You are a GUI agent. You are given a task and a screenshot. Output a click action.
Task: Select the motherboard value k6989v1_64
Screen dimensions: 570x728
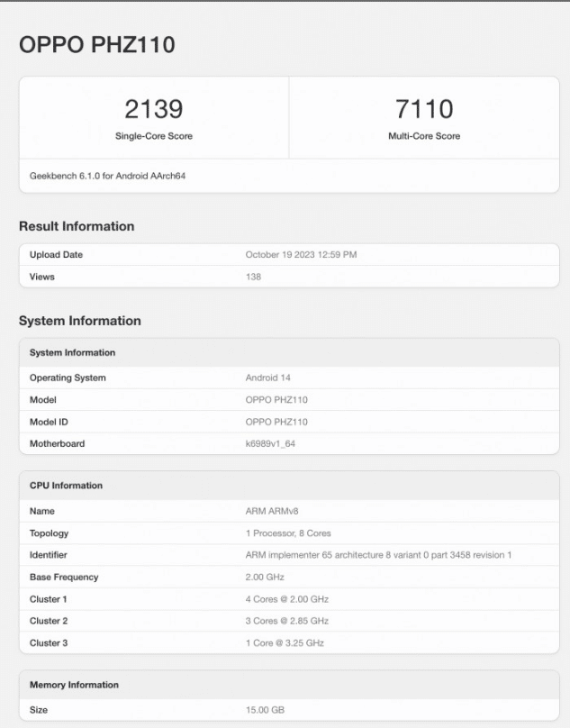[x=270, y=444]
